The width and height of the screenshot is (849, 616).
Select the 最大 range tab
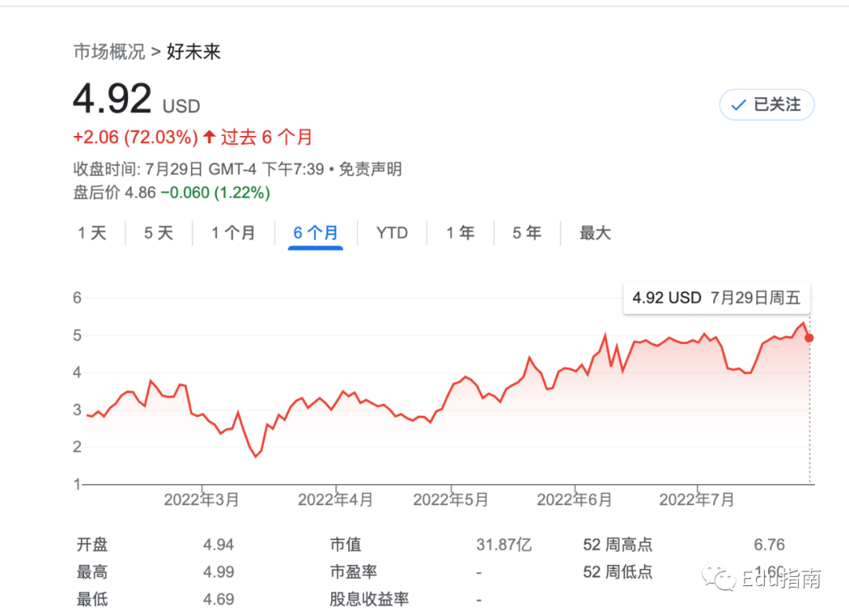(x=595, y=233)
